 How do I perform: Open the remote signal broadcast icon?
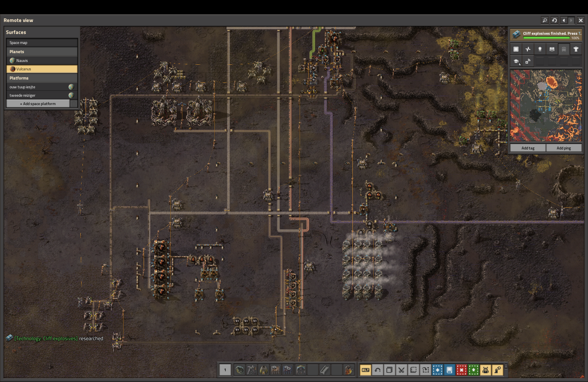528,61
